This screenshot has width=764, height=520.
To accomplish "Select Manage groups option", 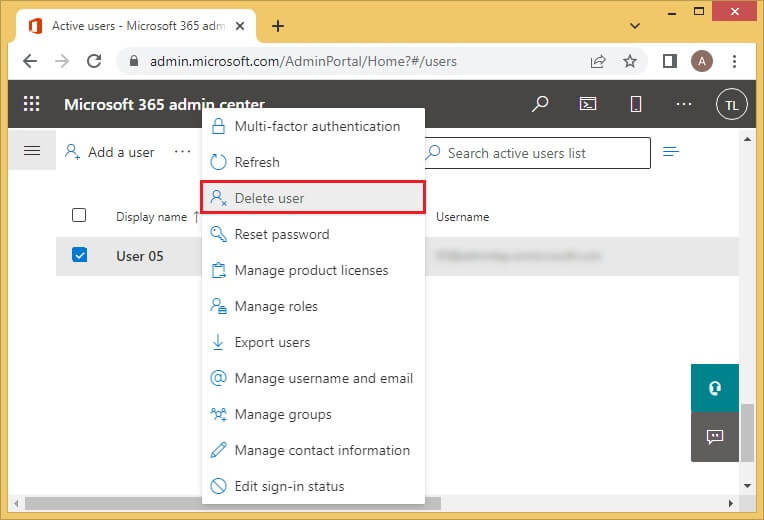I will [313, 415].
